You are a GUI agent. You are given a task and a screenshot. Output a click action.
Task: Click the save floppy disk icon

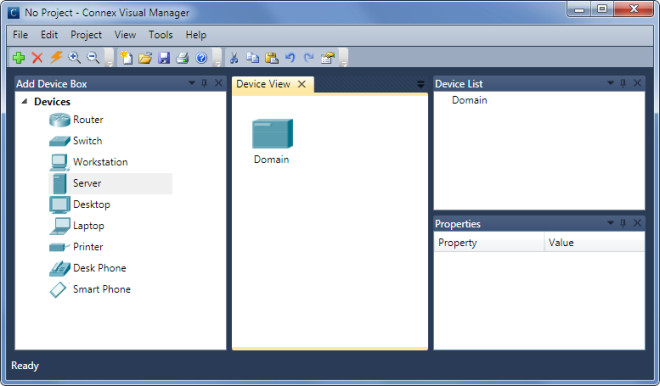click(x=164, y=58)
